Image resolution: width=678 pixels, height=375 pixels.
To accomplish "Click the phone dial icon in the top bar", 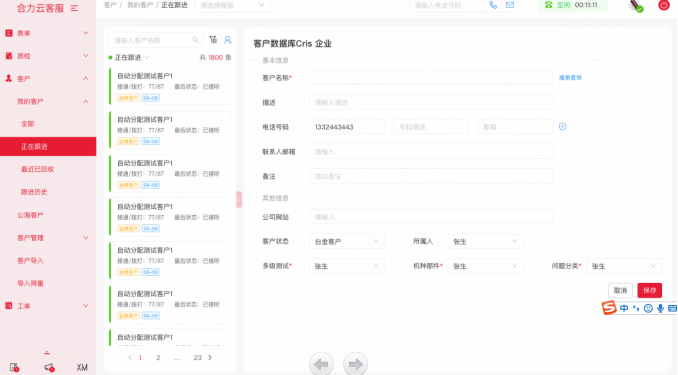I will click(x=493, y=5).
